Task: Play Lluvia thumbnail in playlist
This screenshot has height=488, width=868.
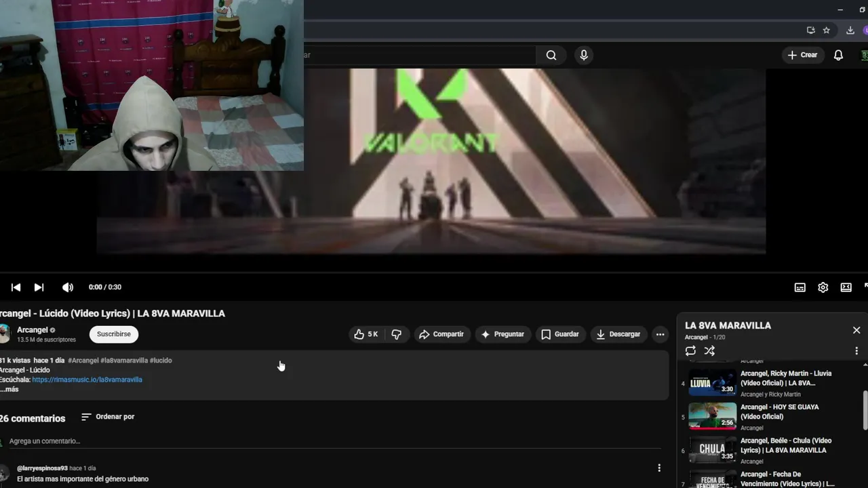Action: point(713,382)
